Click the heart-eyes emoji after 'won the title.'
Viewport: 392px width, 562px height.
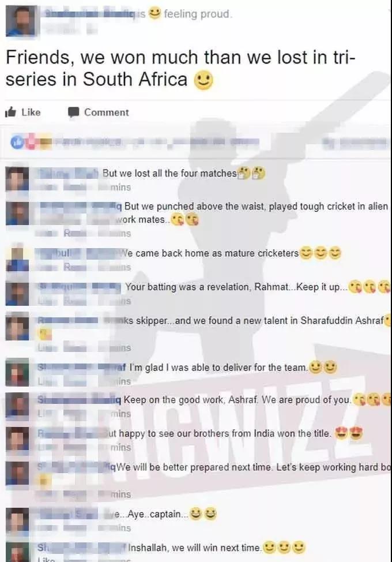(340, 434)
